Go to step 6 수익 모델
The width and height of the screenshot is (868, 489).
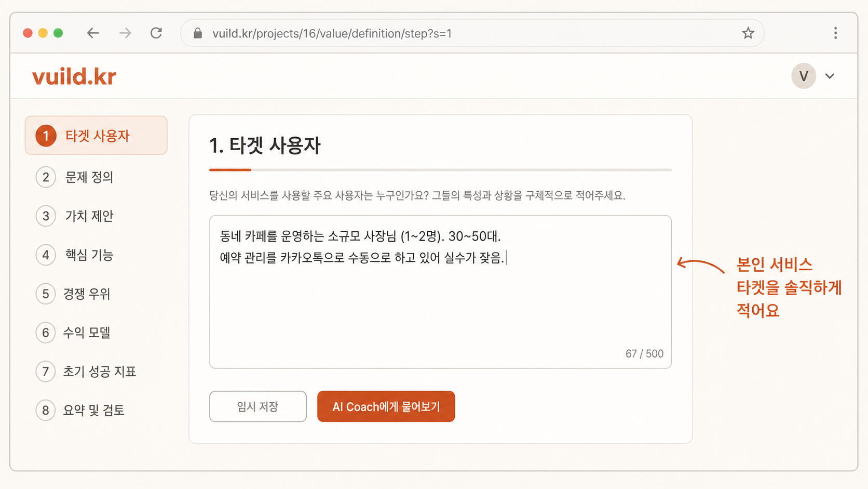click(x=73, y=333)
